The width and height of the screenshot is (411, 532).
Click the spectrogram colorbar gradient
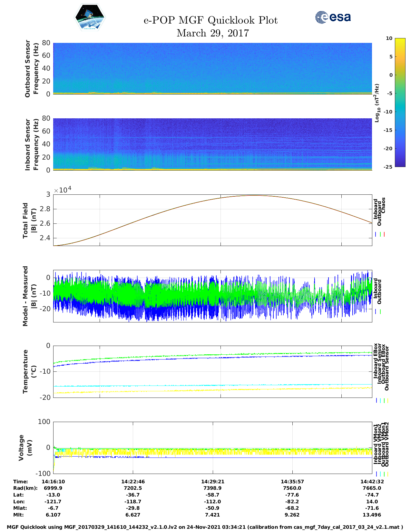391,102
